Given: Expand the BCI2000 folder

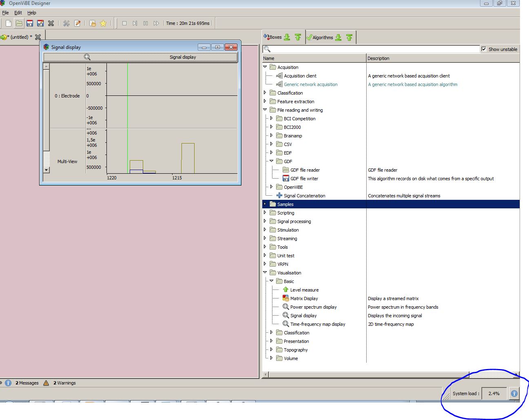Looking at the screenshot, I should click(272, 127).
